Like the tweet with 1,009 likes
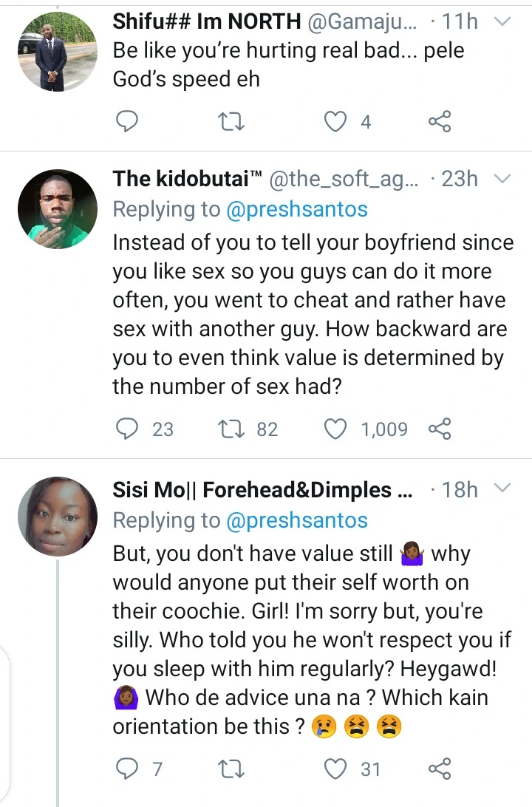Viewport: 532px width, 807px height. coord(337,429)
